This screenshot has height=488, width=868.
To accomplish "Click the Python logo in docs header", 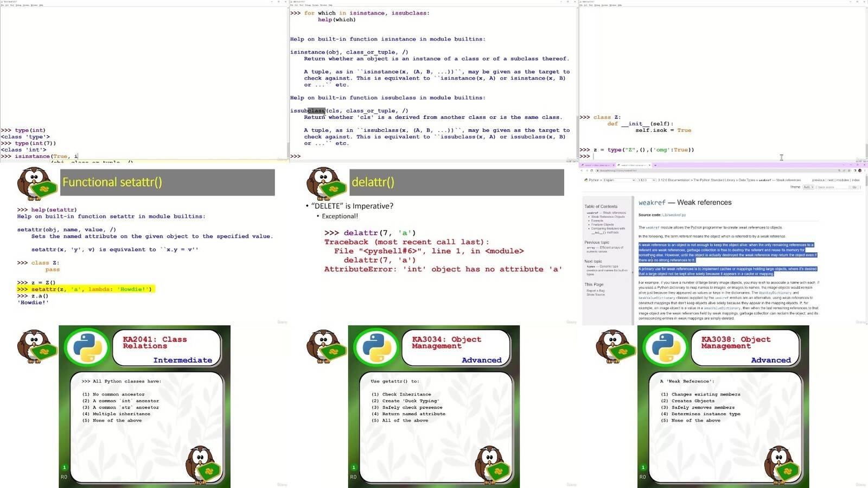I will (x=586, y=180).
